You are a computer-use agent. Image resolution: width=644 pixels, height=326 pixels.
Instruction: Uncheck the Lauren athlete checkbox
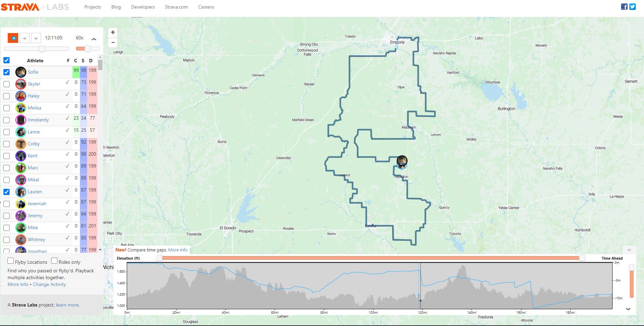coord(6,192)
